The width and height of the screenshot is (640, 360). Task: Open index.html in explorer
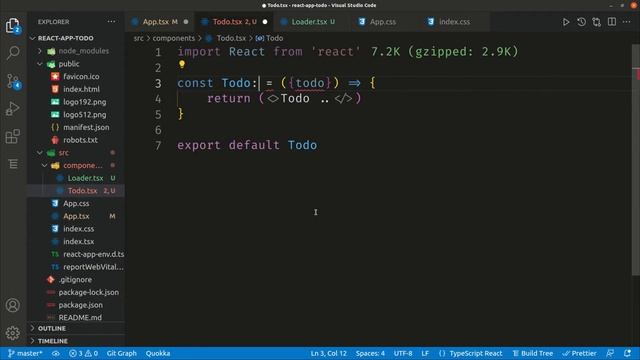coord(81,89)
